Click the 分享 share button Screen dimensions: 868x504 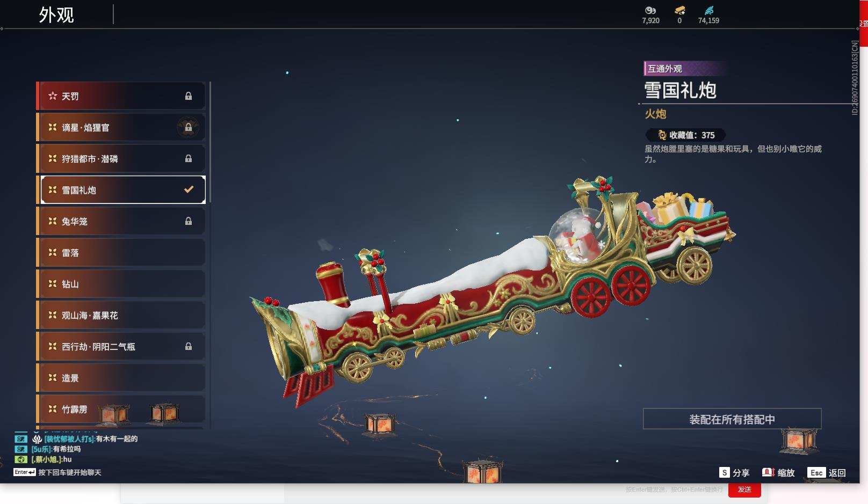[734, 473]
